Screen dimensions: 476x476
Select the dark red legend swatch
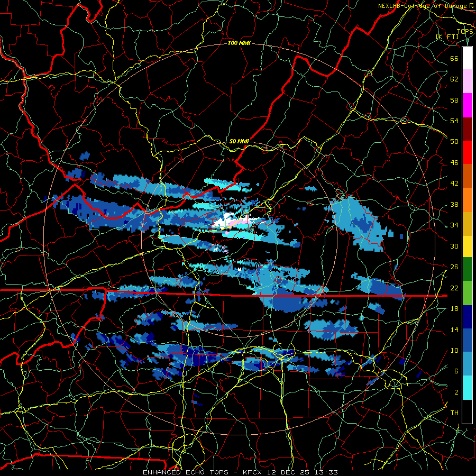coord(467,129)
